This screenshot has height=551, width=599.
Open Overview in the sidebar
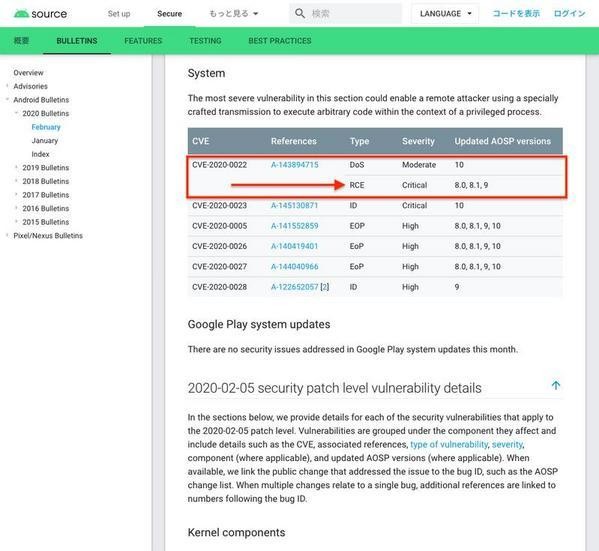tap(28, 73)
